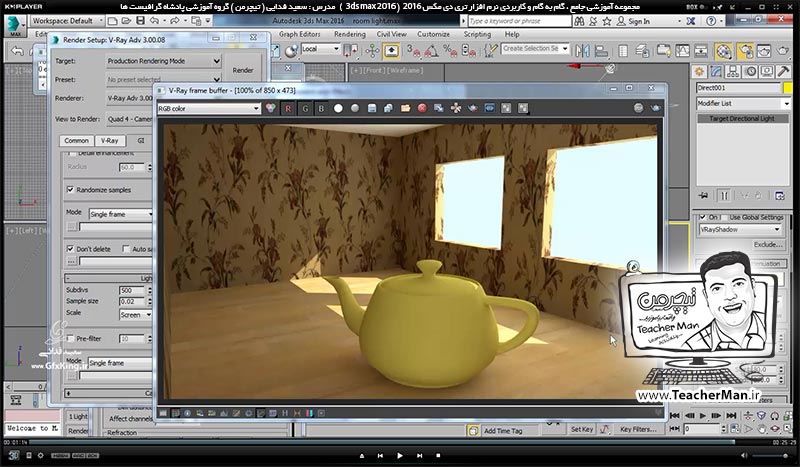Open the Mode Single frame dropdown under Randomize samples
Screen dimensions: 800x467
click(121, 214)
